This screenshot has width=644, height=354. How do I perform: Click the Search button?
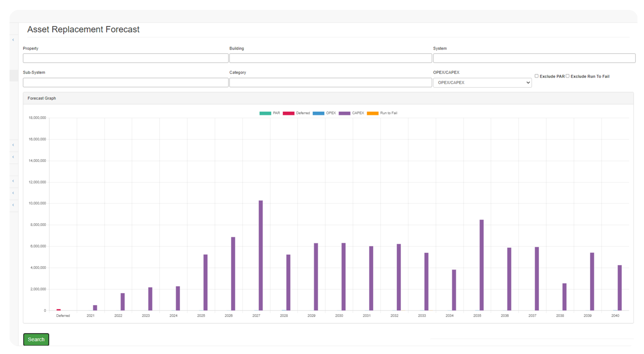coord(36,339)
